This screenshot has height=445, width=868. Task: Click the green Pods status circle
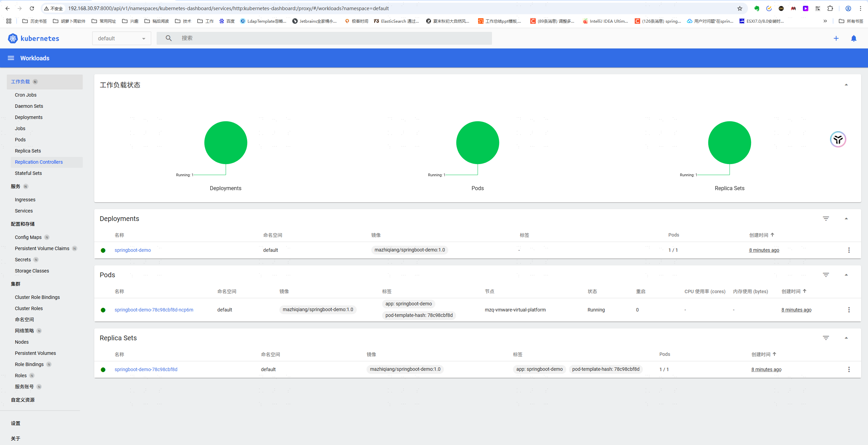tap(477, 143)
